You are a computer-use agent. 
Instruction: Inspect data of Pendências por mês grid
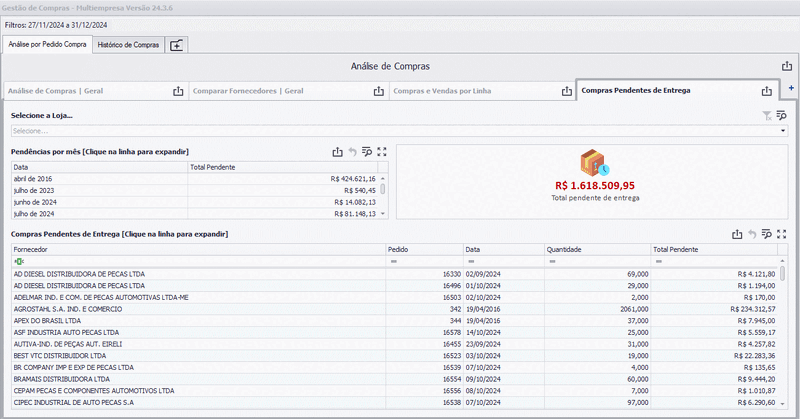pyautogui.click(x=367, y=152)
